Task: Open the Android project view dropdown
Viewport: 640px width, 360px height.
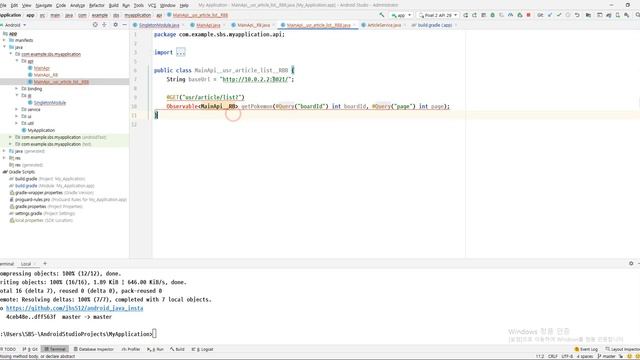Action: (15, 25)
